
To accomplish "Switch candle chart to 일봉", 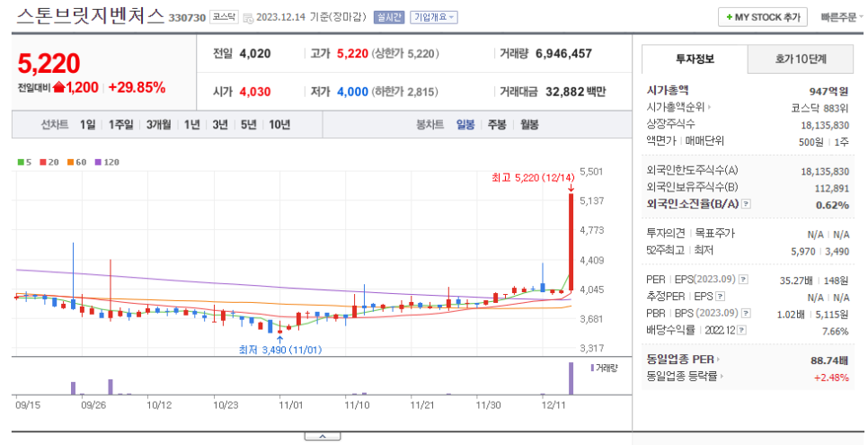I will (x=465, y=125).
